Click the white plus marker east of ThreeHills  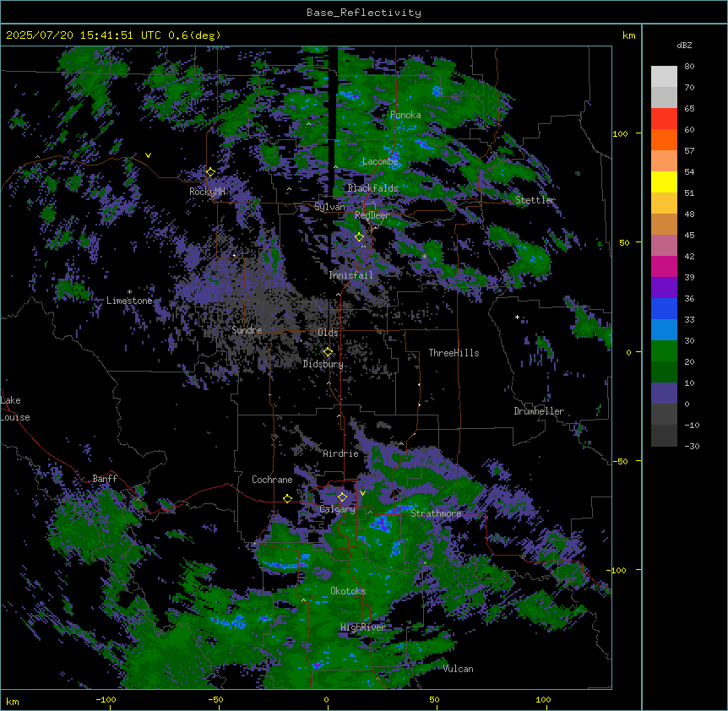(517, 318)
